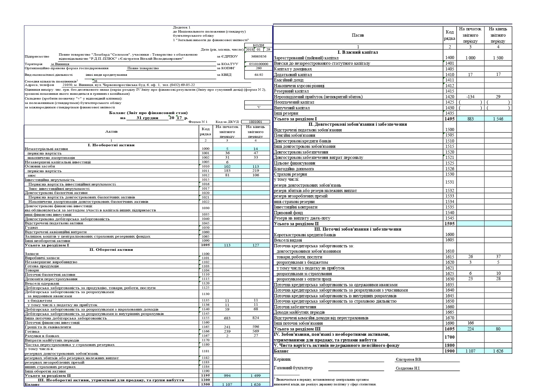Click the Зареєстрований (пайовий) капітал label
This screenshot has height=392, width=555.
pyautogui.click(x=306, y=58)
